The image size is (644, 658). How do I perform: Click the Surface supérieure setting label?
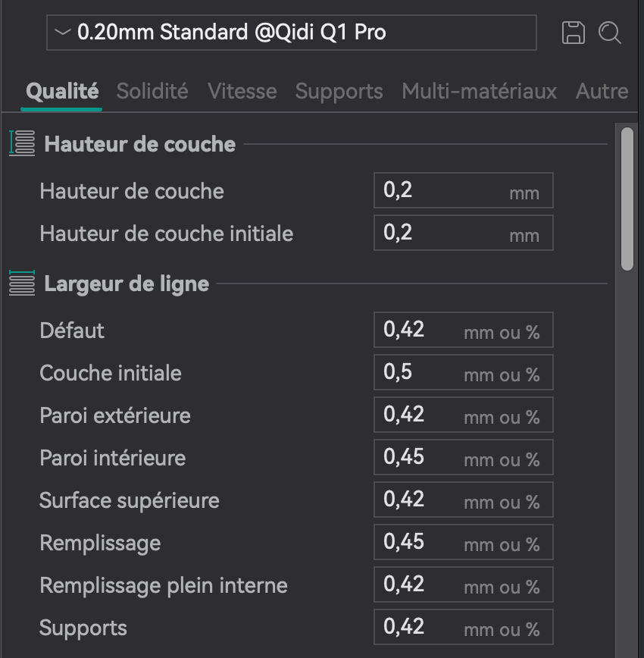coord(130,500)
